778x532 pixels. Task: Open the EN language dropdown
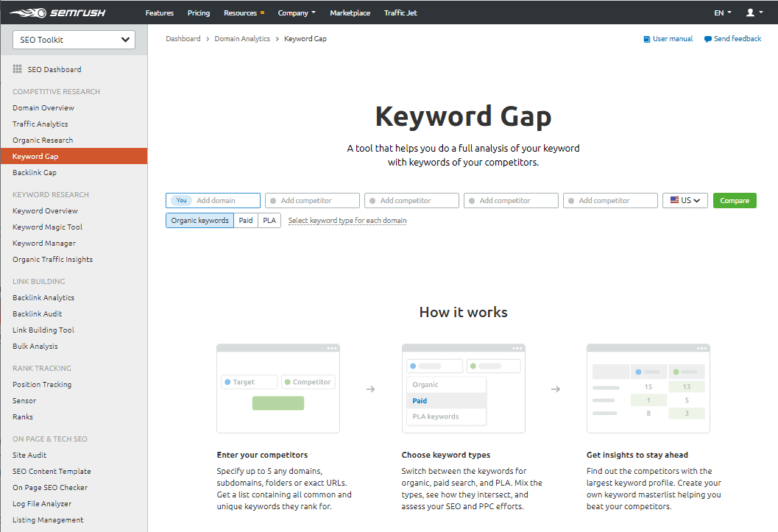pyautogui.click(x=723, y=13)
